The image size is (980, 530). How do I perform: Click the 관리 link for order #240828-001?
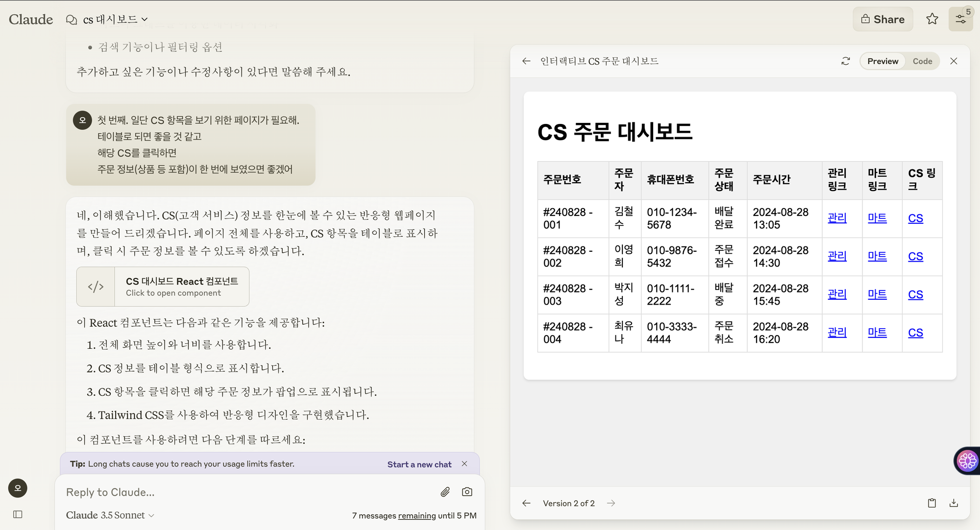pos(837,218)
